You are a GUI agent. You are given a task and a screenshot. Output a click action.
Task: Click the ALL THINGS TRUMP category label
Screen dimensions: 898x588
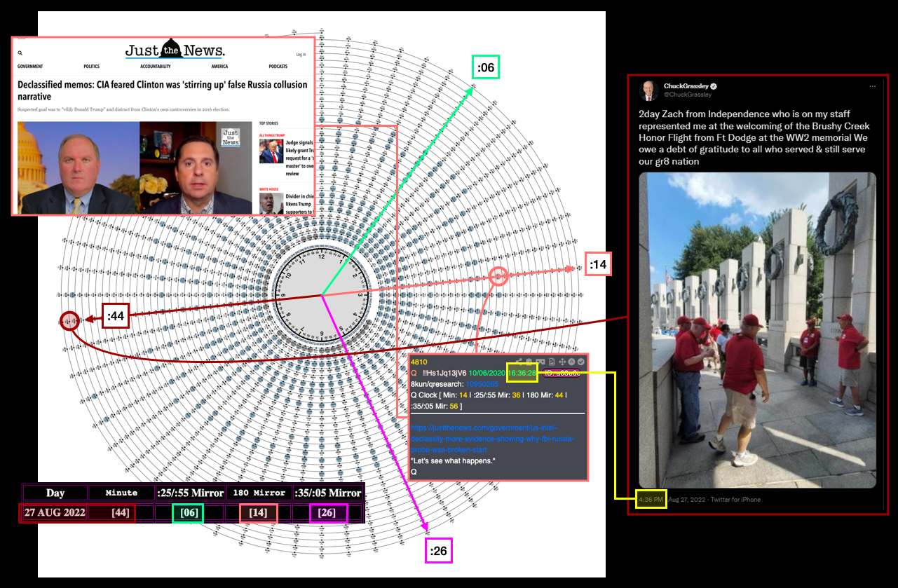tap(273, 135)
